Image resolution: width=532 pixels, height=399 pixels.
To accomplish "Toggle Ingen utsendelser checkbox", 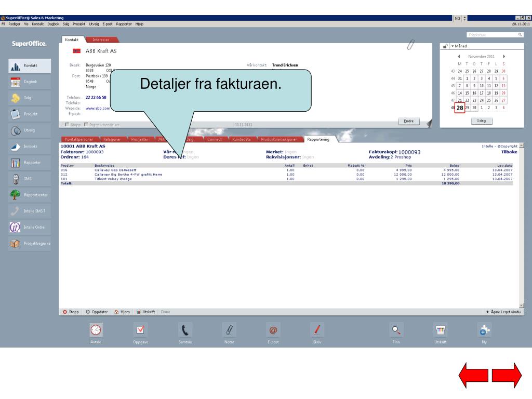I will click(86, 125).
